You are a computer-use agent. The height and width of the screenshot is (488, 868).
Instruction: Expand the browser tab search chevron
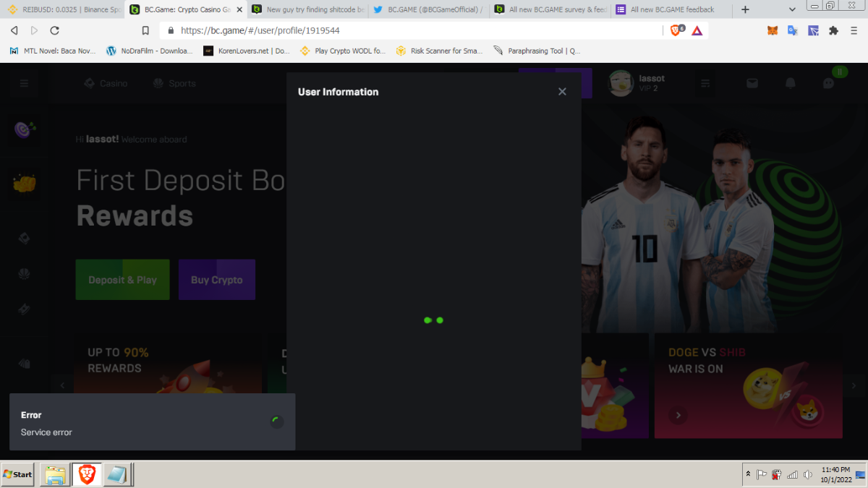(x=792, y=9)
